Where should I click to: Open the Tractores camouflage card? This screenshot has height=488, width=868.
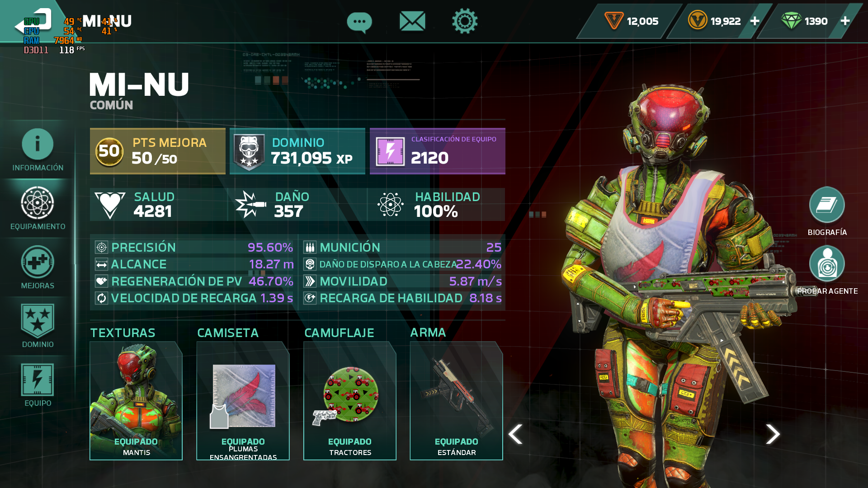click(350, 401)
